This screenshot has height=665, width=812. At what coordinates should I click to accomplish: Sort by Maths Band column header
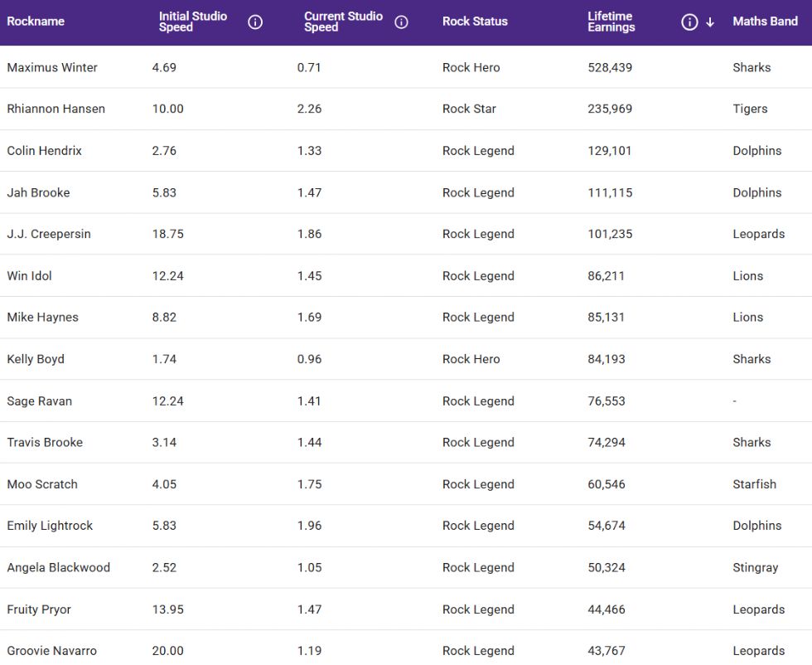click(764, 22)
